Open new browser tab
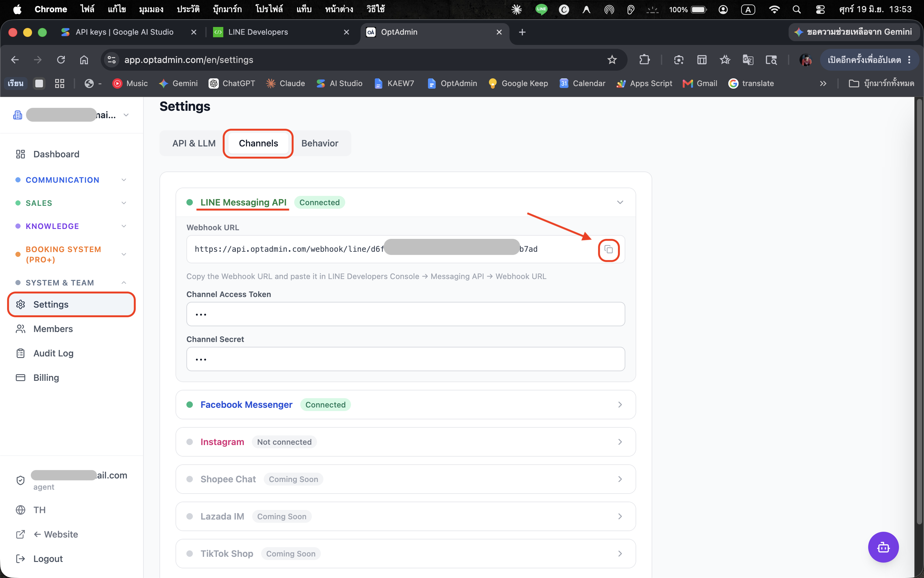Image resolution: width=924 pixels, height=578 pixels. [522, 32]
